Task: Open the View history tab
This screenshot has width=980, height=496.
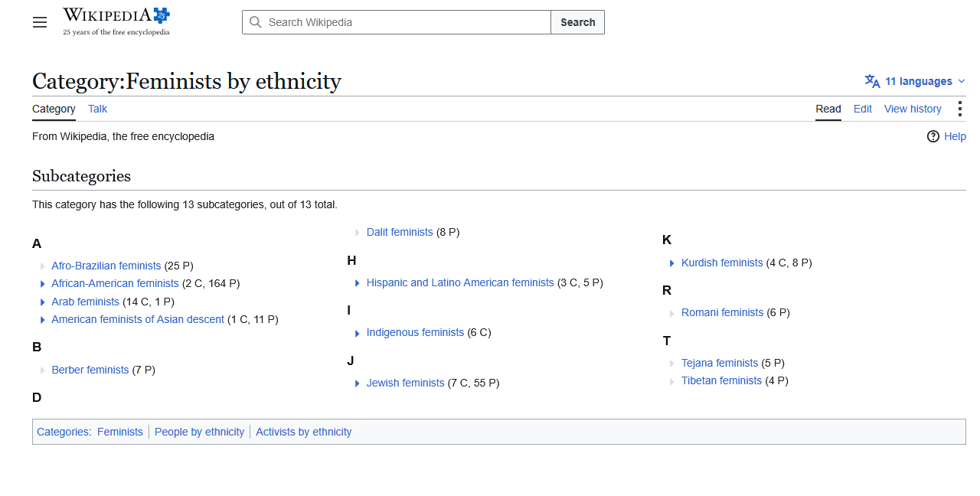Action: pyautogui.click(x=913, y=109)
